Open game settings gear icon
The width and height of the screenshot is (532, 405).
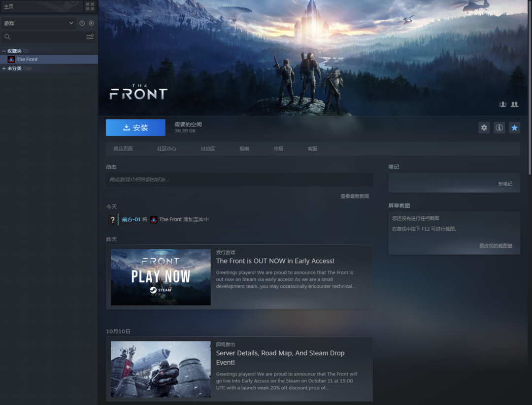point(484,128)
